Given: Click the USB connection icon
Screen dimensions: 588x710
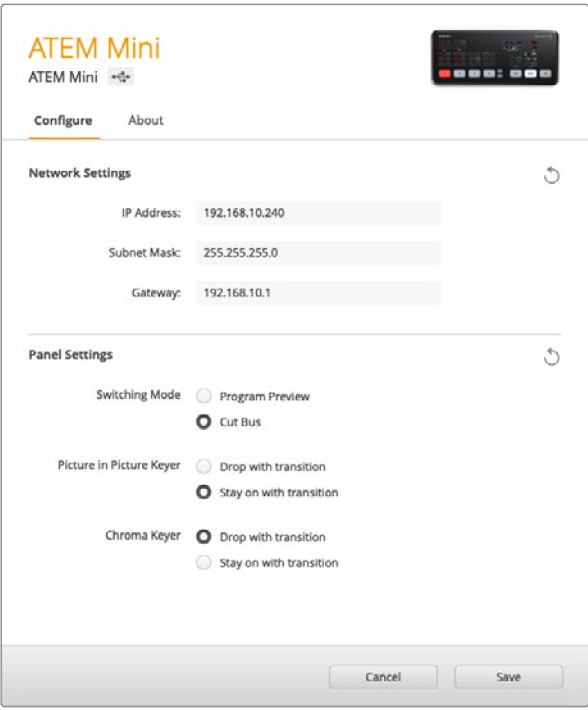Looking at the screenshot, I should coord(120,77).
